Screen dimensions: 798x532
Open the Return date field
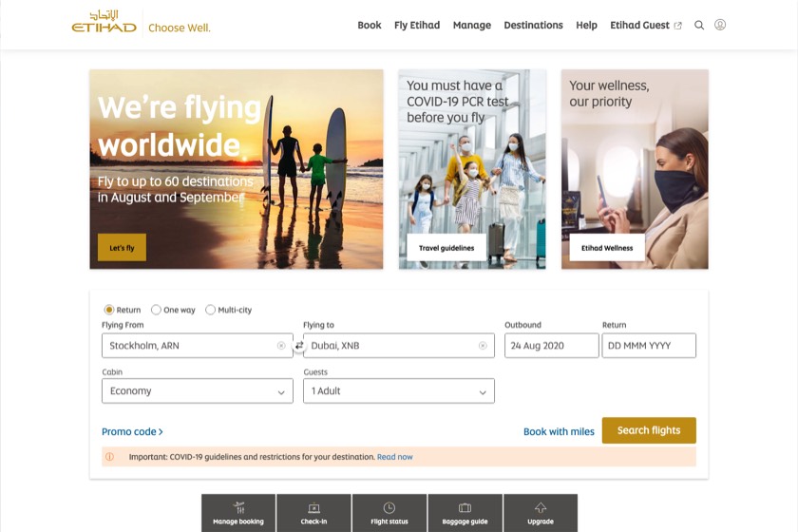click(649, 346)
